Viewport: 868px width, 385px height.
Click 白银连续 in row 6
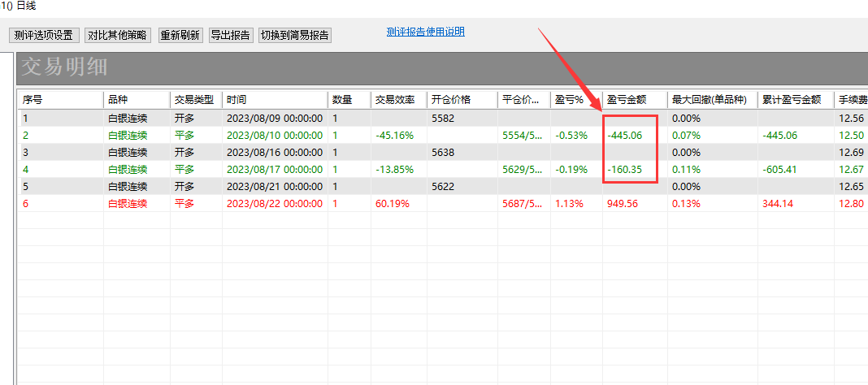128,204
